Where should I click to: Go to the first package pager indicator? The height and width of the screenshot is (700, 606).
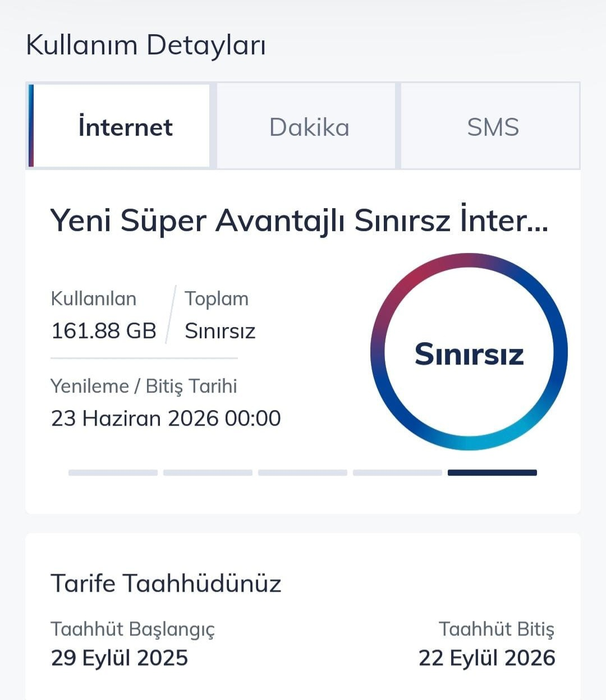pyautogui.click(x=113, y=473)
